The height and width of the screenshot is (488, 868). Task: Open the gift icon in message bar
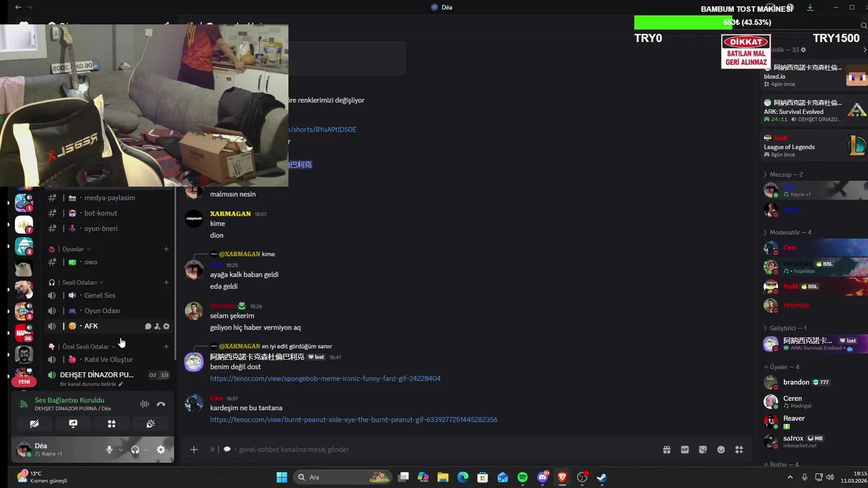click(x=667, y=449)
